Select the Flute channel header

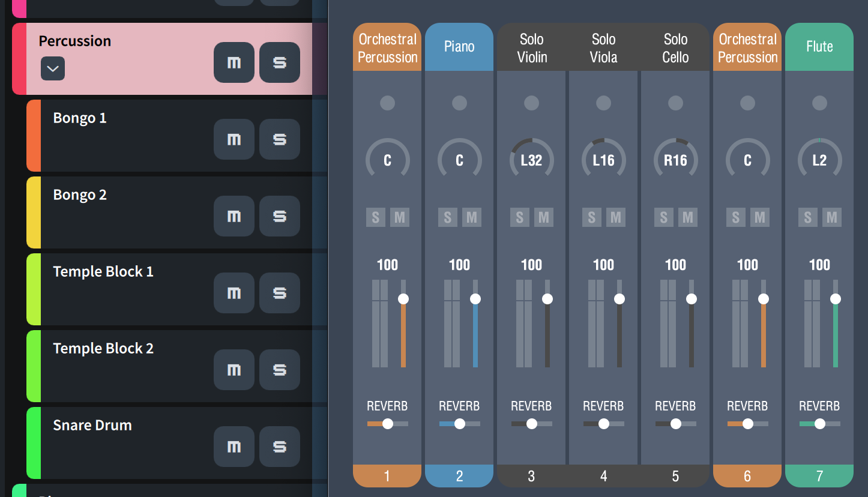(x=819, y=47)
